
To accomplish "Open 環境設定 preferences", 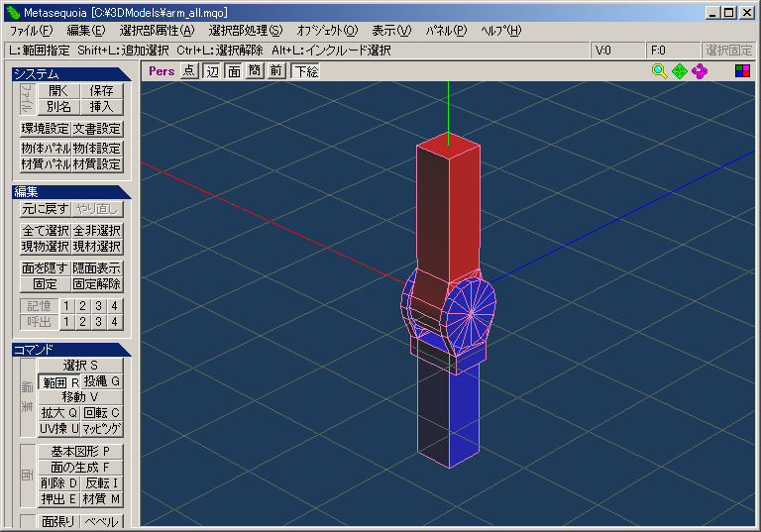I will (46, 129).
